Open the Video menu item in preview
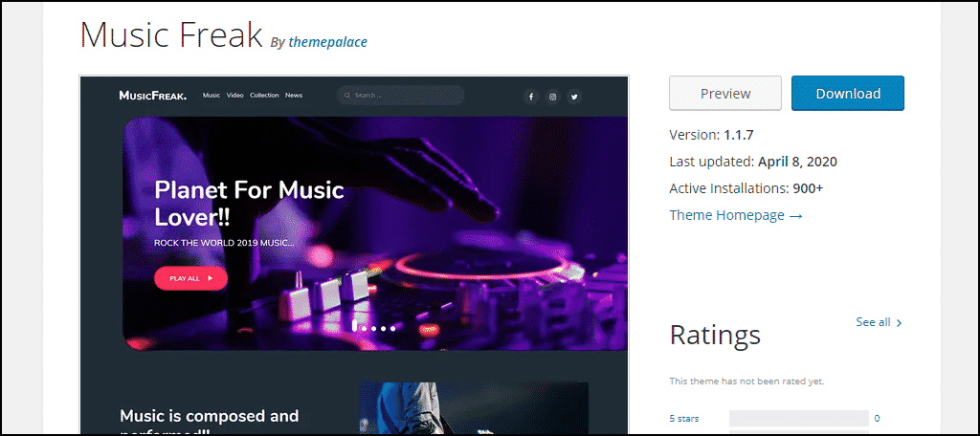The width and height of the screenshot is (980, 436). 235,96
